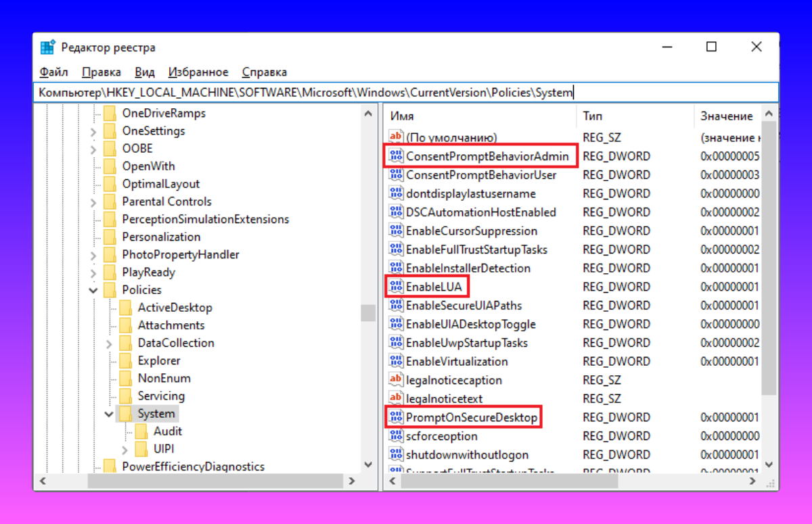812x524 pixels.
Task: Click the DWORD icon beside EnableCursorSuppression
Action: coord(396,231)
